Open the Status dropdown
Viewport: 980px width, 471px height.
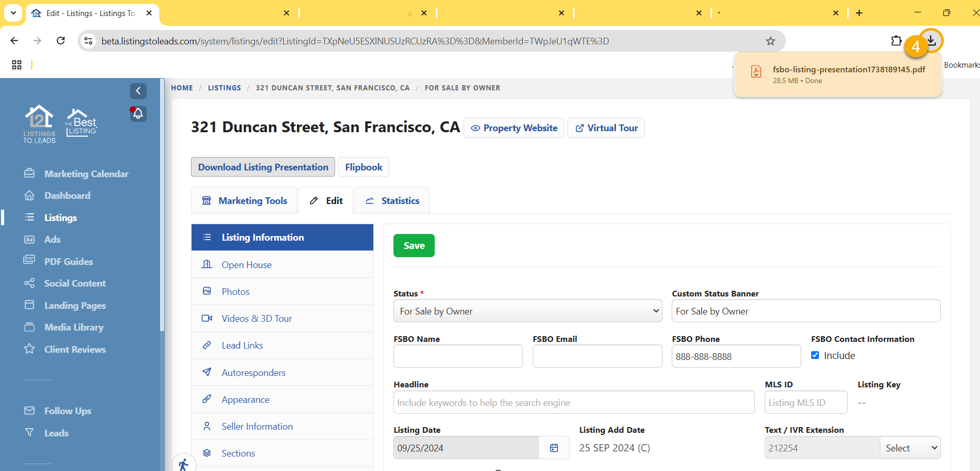[527, 311]
